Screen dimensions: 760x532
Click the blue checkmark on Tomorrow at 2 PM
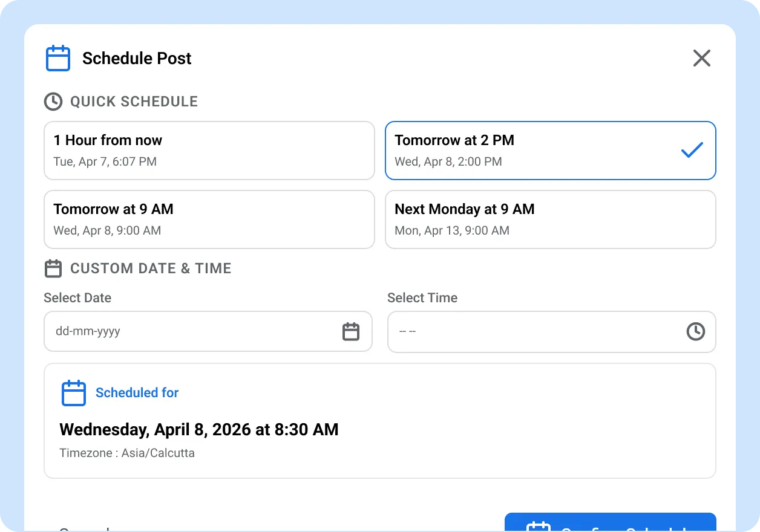click(692, 149)
